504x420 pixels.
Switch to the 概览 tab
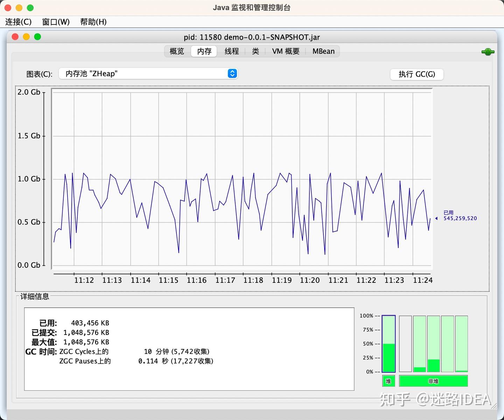tap(177, 51)
